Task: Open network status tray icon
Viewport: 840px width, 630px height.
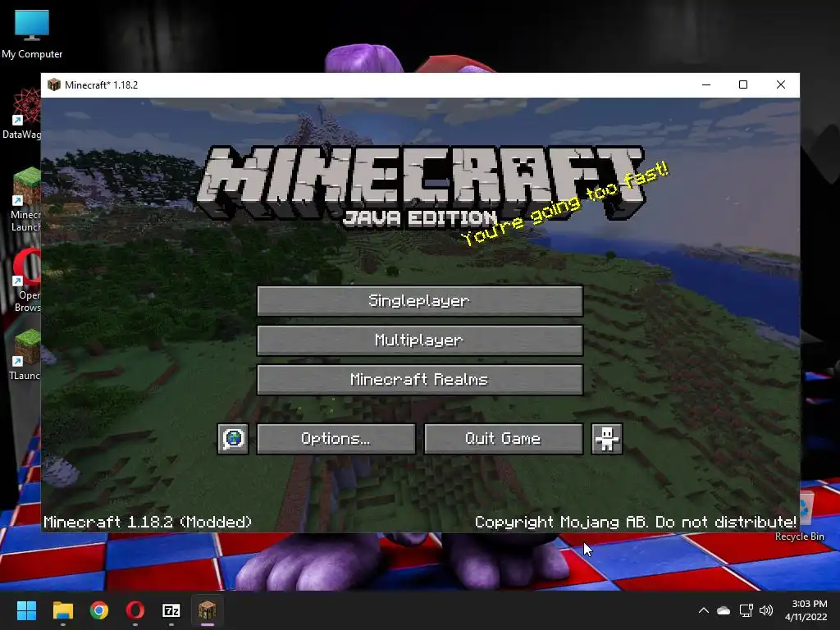Action: pyautogui.click(x=746, y=610)
